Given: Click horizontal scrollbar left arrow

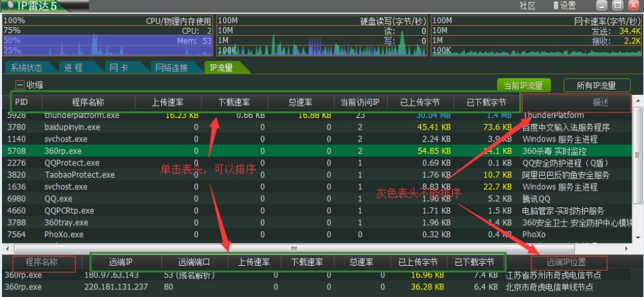Looking at the screenshot, I should pos(7,249).
